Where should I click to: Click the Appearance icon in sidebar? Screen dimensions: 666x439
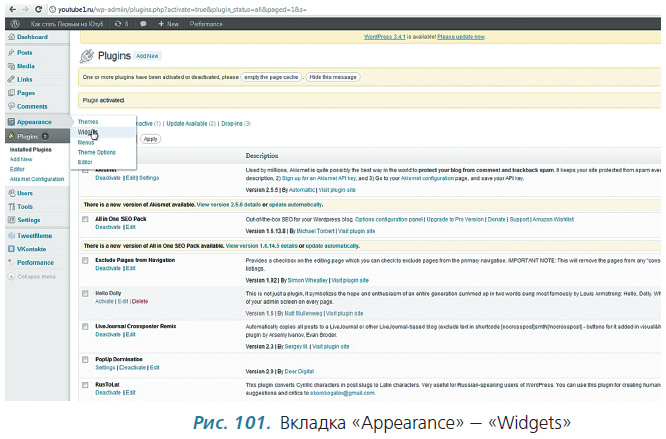click(11, 122)
